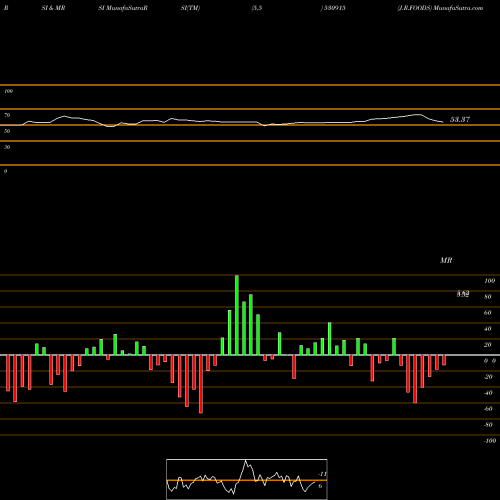The image size is (500, 500).
Task: Click the RSI value 53.37 label
Action: [x=460, y=119]
